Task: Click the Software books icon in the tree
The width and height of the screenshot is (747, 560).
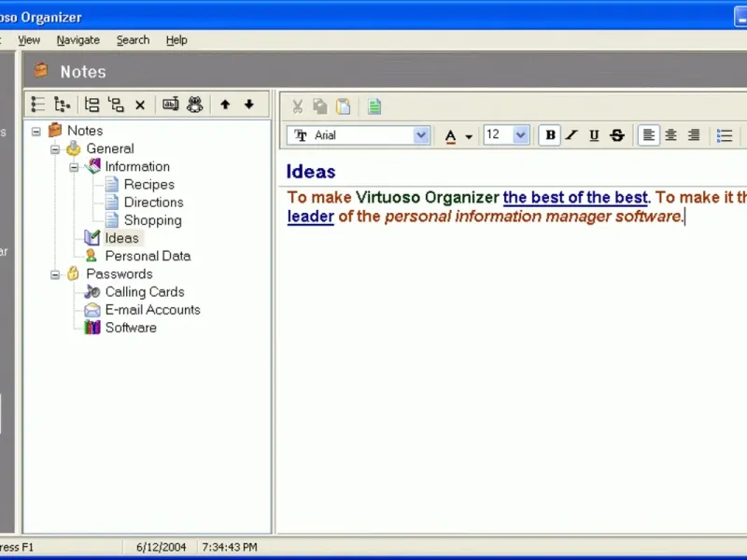Action: click(x=92, y=328)
